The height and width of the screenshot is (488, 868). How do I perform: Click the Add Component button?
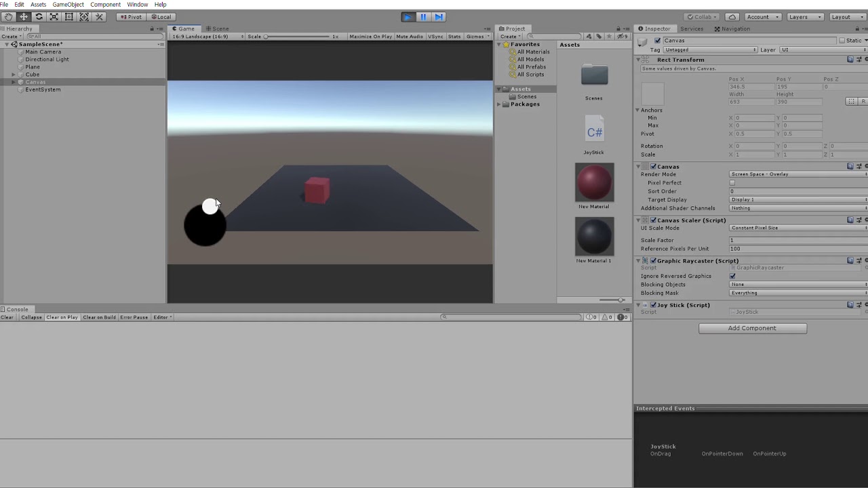pos(753,328)
